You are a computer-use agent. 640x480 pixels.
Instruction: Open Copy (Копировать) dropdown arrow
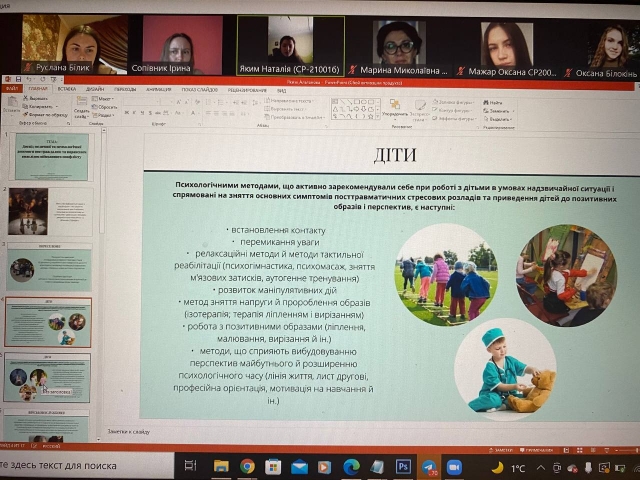57,107
